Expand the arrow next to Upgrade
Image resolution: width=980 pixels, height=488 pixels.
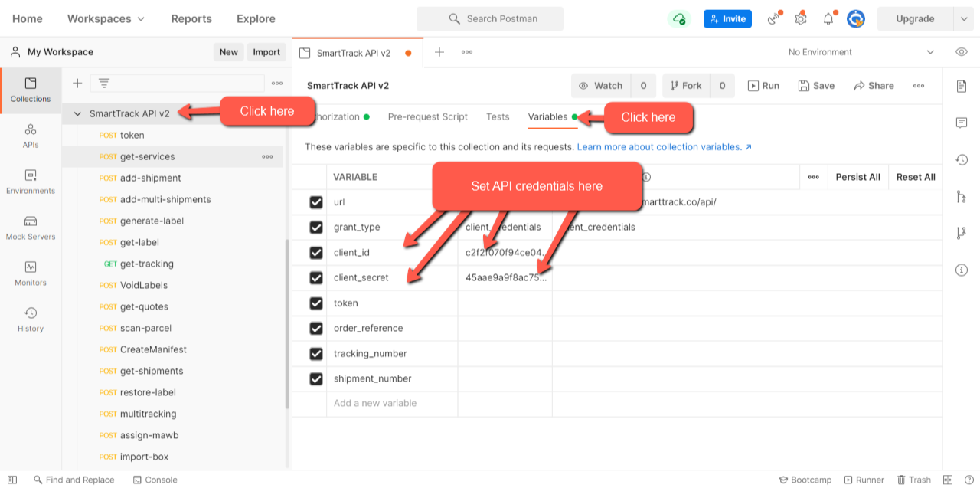coord(962,18)
